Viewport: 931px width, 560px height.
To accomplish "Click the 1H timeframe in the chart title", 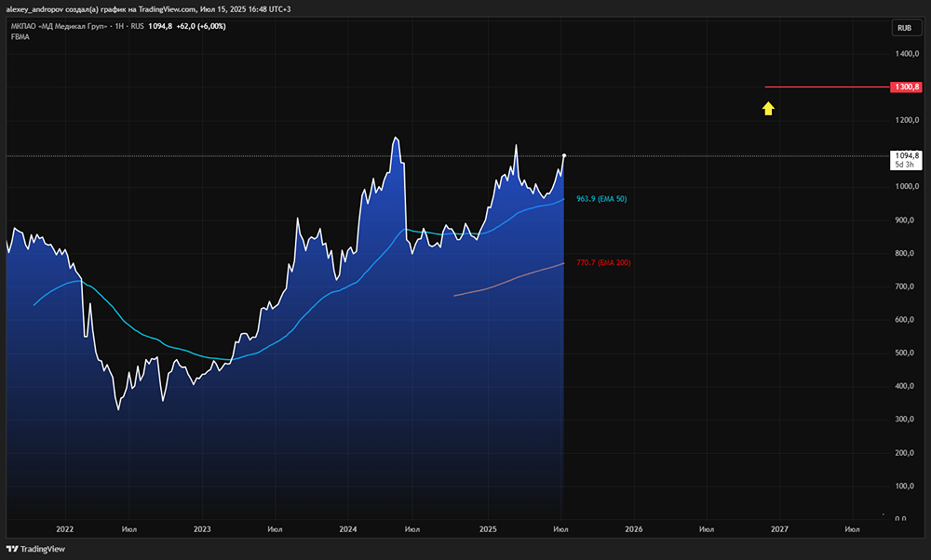I will (119, 26).
